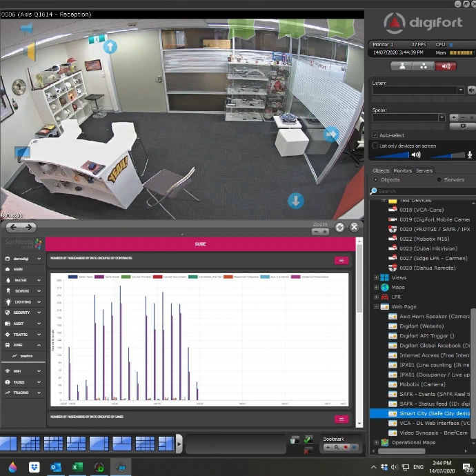Select camera 0028 (Dahua Remote)
The height and width of the screenshot is (476, 476).
(x=428, y=268)
